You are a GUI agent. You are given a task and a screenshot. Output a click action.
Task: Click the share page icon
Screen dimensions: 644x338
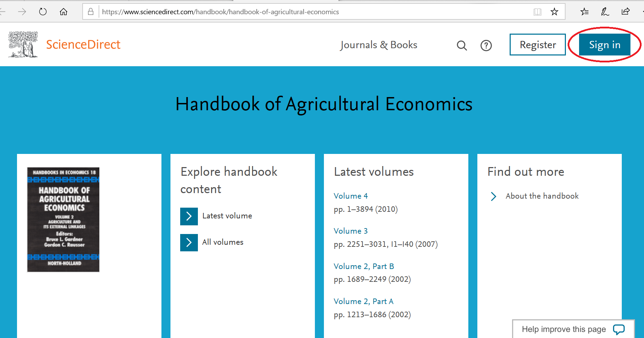click(626, 11)
